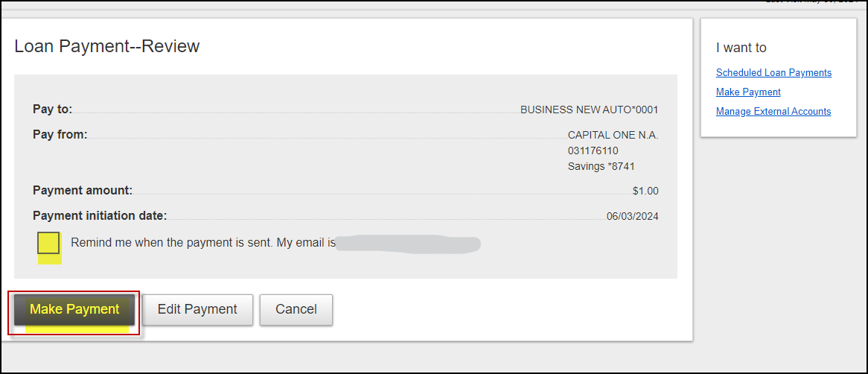Select the routing number 031176110
This screenshot has height=374, width=868.
click(x=593, y=150)
